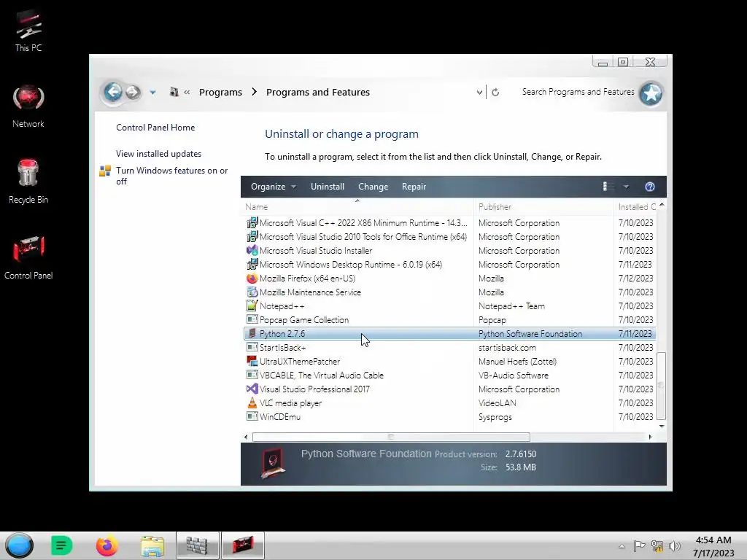Open the brick wall app on taskbar

pos(197,545)
